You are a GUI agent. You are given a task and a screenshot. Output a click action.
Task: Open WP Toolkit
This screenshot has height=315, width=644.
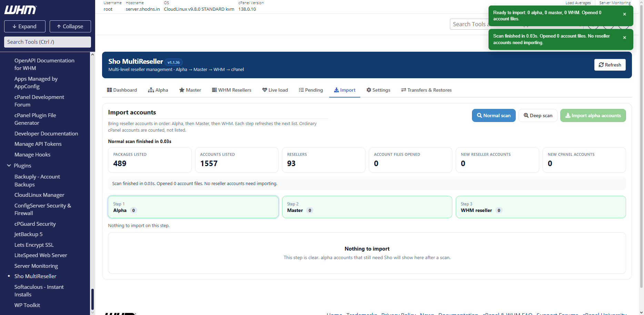[x=27, y=305]
